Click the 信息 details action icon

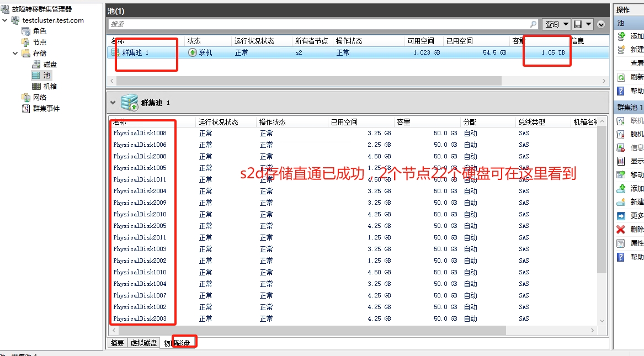coord(621,148)
